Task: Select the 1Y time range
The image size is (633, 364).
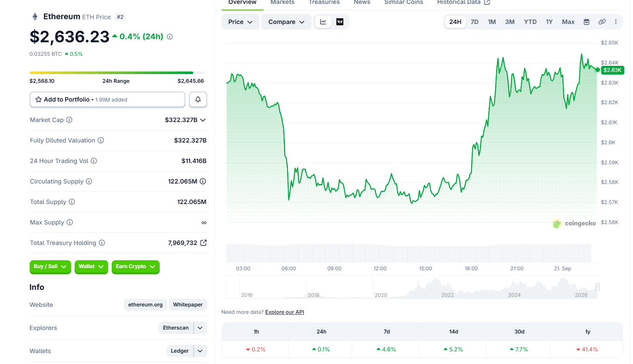Action: (549, 22)
